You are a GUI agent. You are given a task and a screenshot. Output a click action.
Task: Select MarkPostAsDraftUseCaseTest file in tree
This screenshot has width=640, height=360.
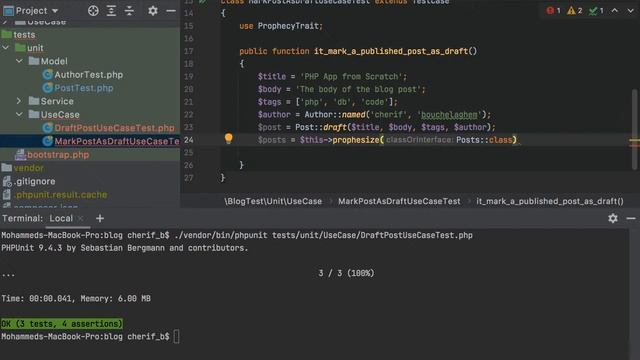click(x=117, y=141)
